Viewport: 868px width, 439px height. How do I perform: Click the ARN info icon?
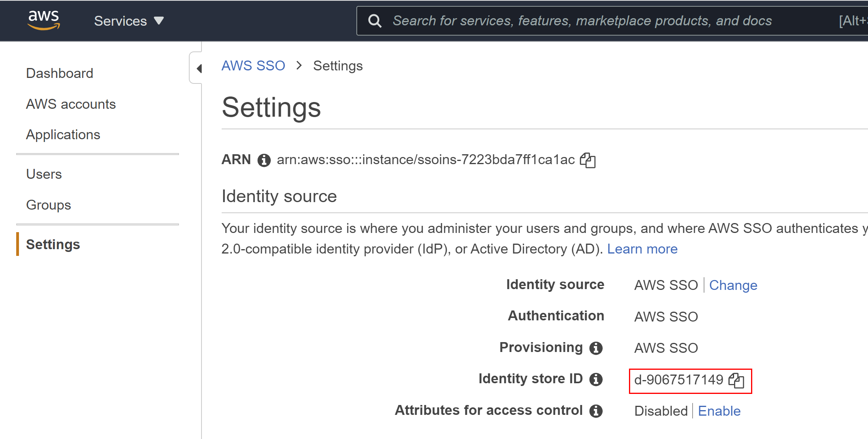[x=264, y=160]
